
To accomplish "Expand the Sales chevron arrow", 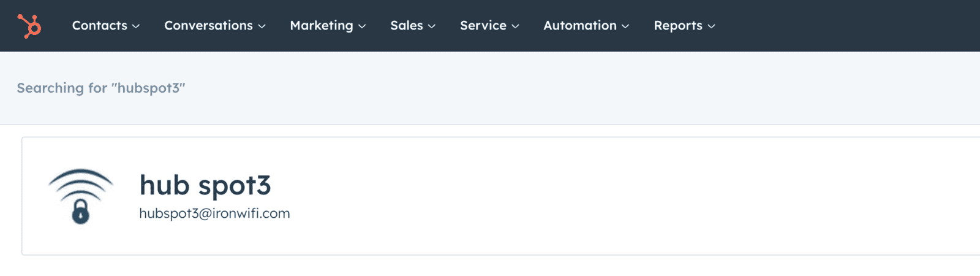I will coord(432,26).
